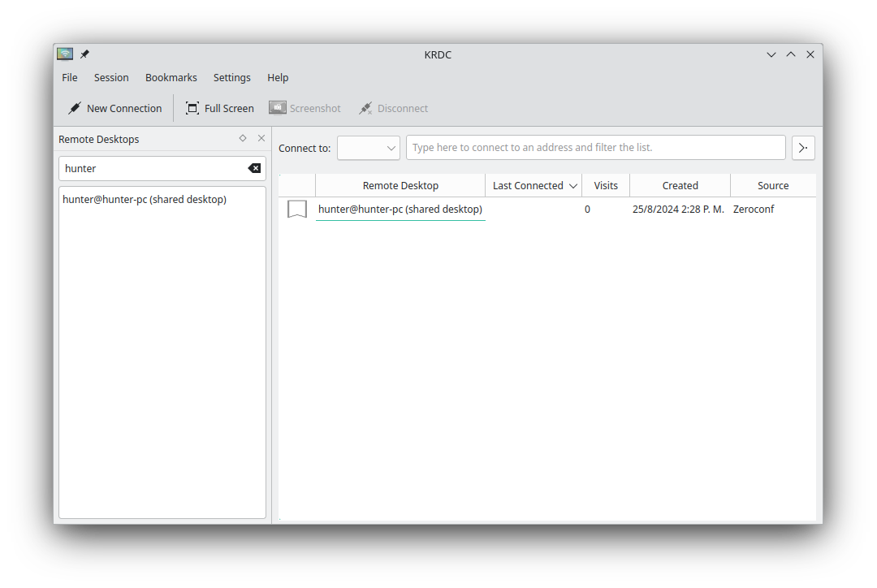Toggle Last Connected sort order
Viewport: 877px width, 588px height.
click(x=528, y=185)
